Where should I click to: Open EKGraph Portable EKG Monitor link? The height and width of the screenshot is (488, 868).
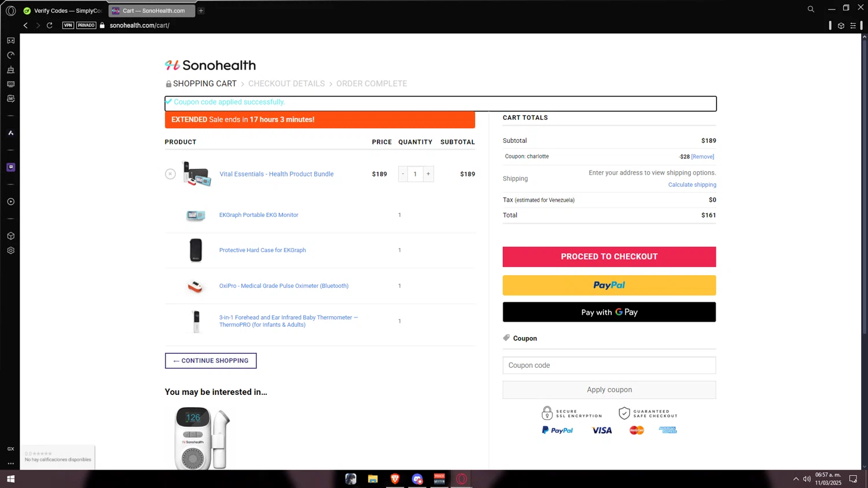(259, 215)
